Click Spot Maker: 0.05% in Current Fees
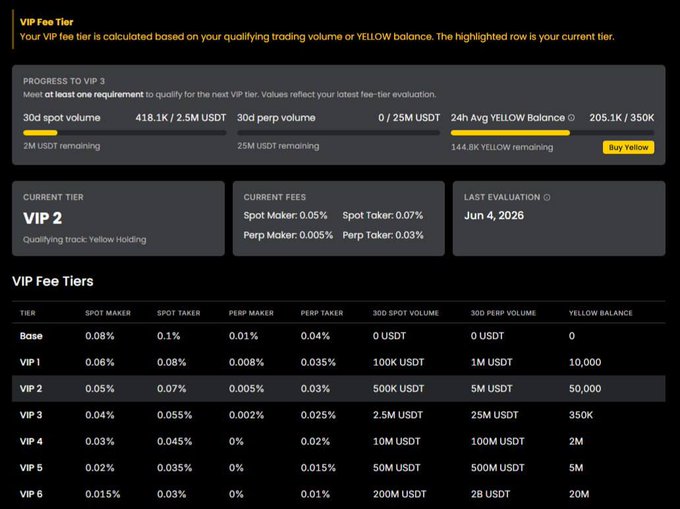680x509 pixels. click(285, 215)
